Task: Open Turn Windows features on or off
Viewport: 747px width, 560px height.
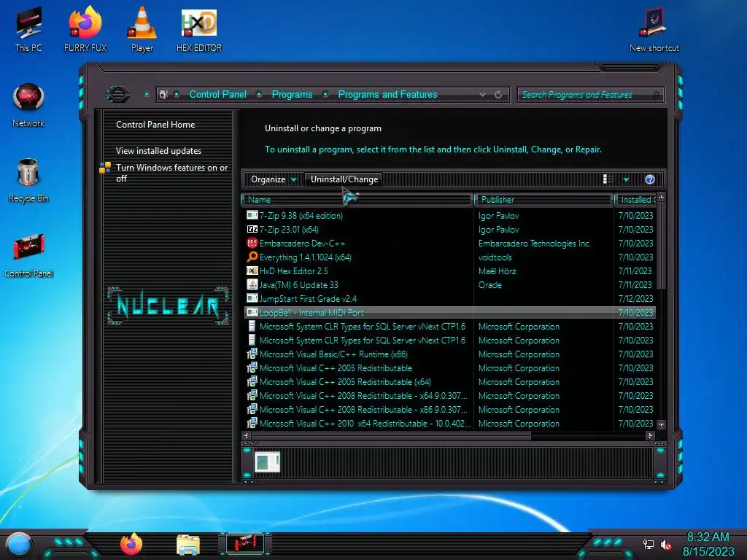Action: coord(171,173)
